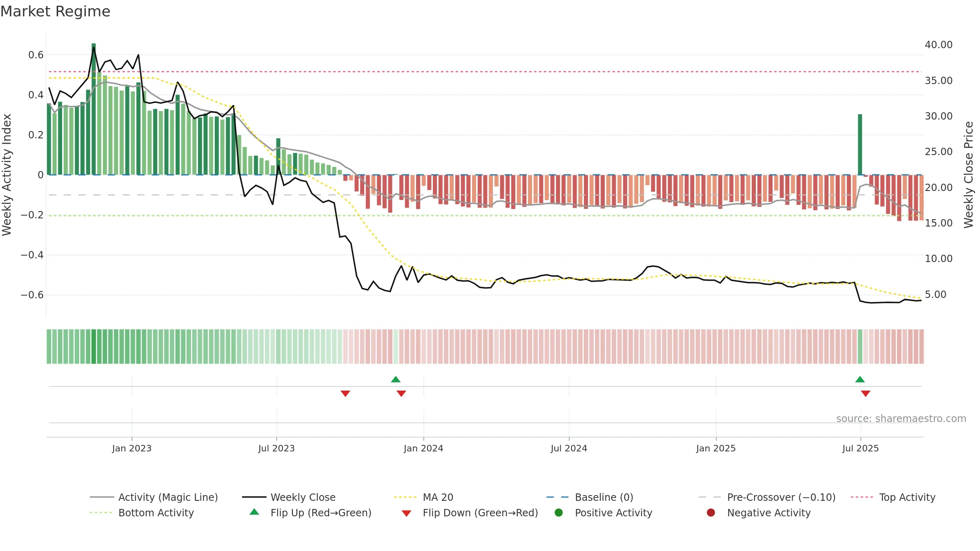The height and width of the screenshot is (551, 980).
Task: Click the green Flip Up triangle before Jan 2024
Action: tap(396, 379)
